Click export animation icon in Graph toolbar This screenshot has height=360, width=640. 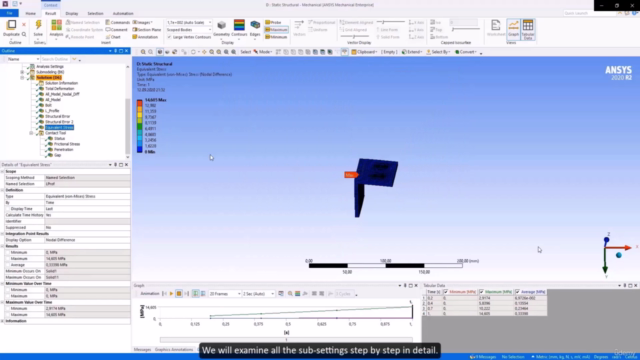[x=281, y=293]
